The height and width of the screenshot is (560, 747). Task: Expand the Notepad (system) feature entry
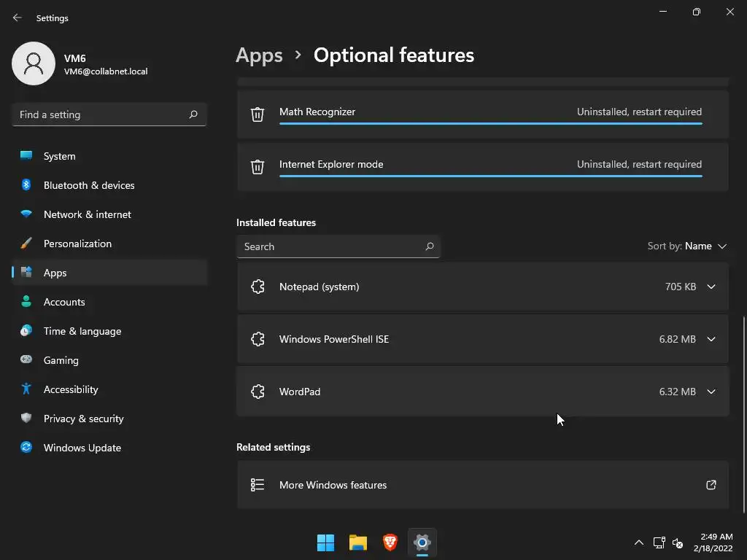[711, 287]
